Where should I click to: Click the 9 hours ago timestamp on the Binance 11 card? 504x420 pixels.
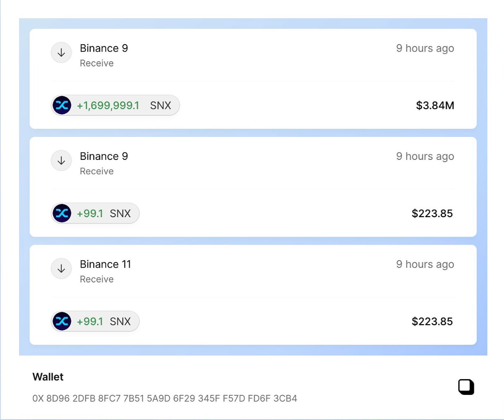425,264
